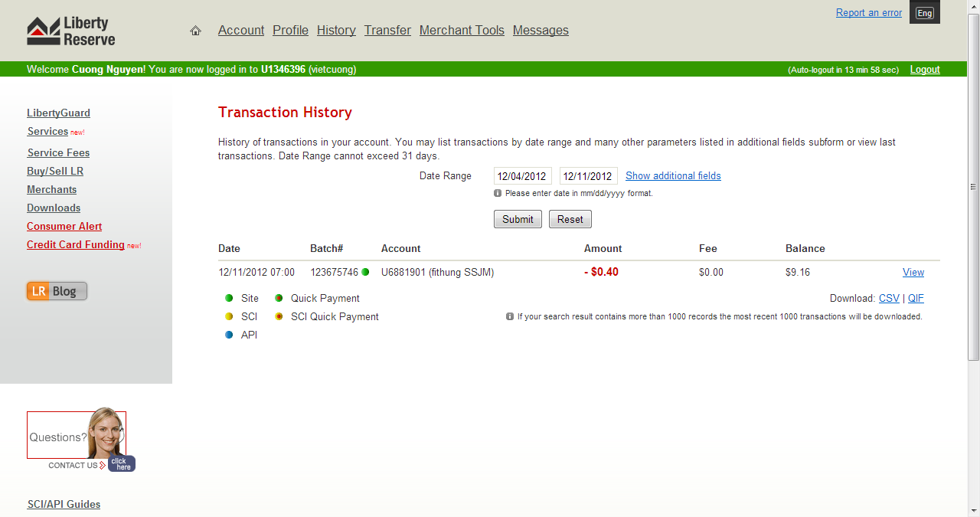Screen dimensions: 980x517
Task: Click the Report an error link
Action: point(869,12)
